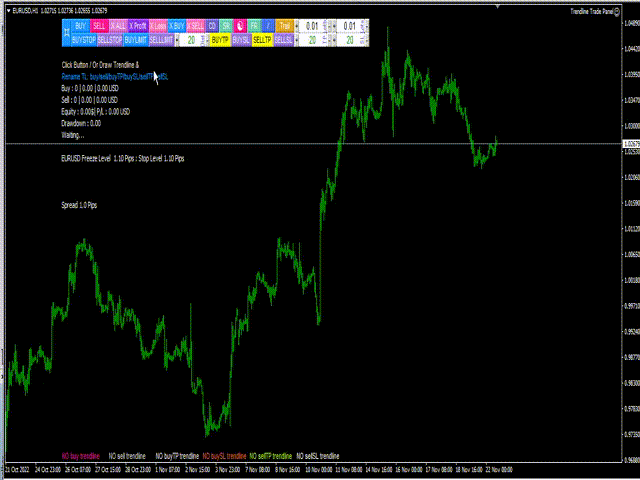Viewport: 640px width, 480px height.
Task: Click the 'NO sellSL trendline' label
Action: point(318,456)
